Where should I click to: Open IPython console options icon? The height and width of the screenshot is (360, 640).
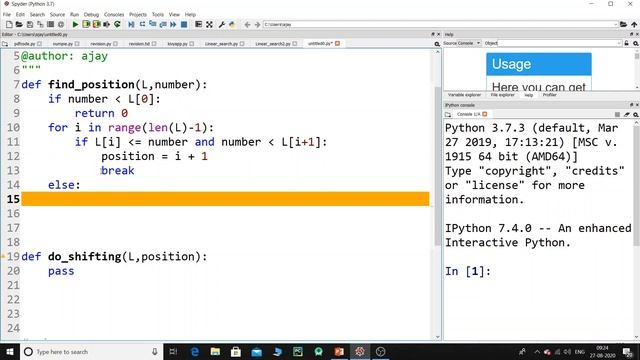pyautogui.click(x=636, y=114)
